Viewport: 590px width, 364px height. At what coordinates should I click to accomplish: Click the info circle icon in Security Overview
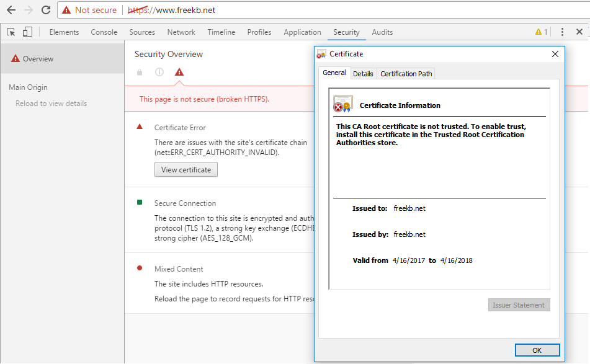click(x=159, y=73)
